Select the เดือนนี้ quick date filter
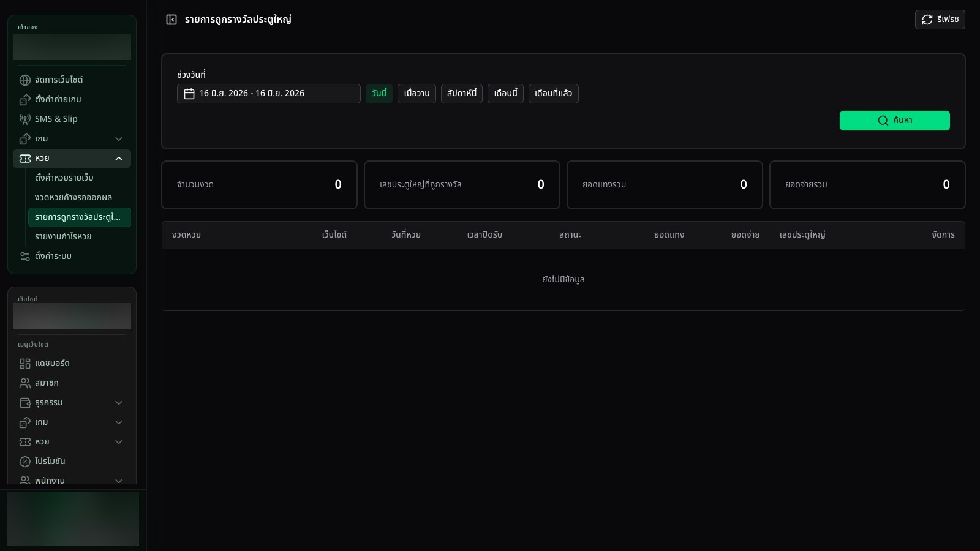This screenshot has width=980, height=551. tap(505, 94)
